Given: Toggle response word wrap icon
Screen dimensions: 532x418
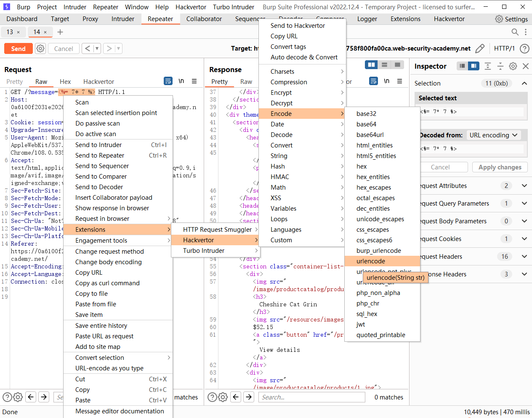Looking at the screenshot, I should 373,81.
